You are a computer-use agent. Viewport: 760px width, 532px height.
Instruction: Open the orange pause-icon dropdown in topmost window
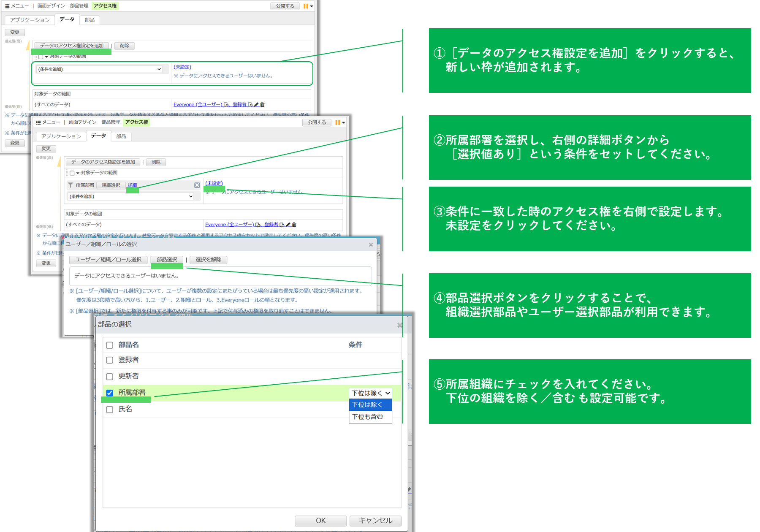(308, 6)
